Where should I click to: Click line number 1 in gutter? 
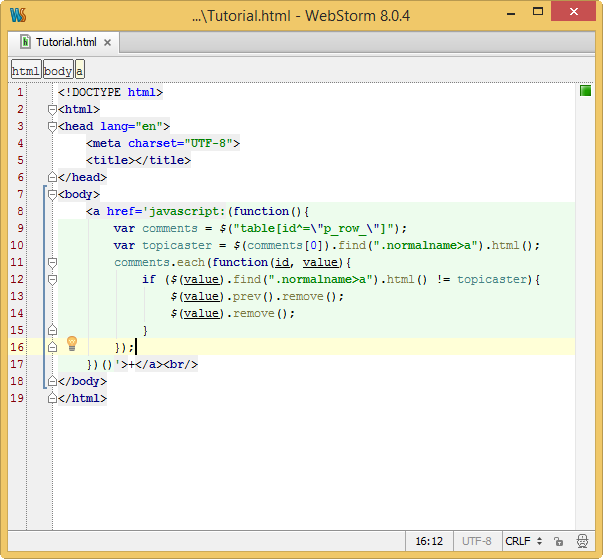pyautogui.click(x=20, y=92)
